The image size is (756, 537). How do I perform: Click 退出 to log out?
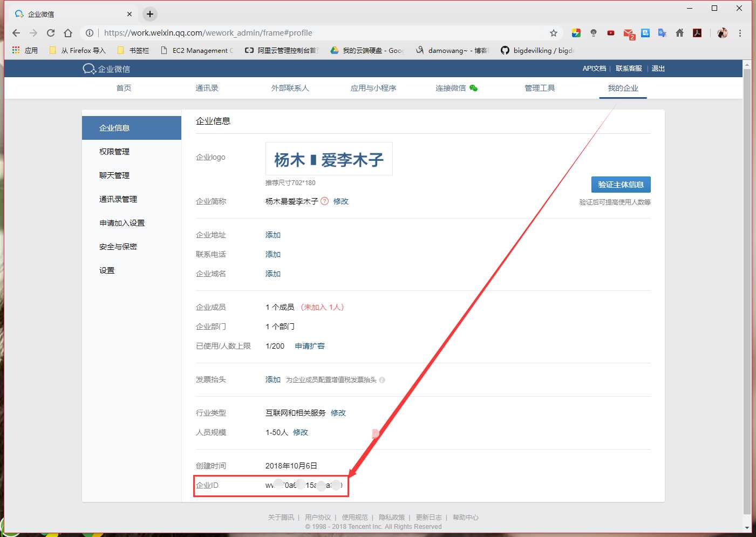(x=658, y=69)
